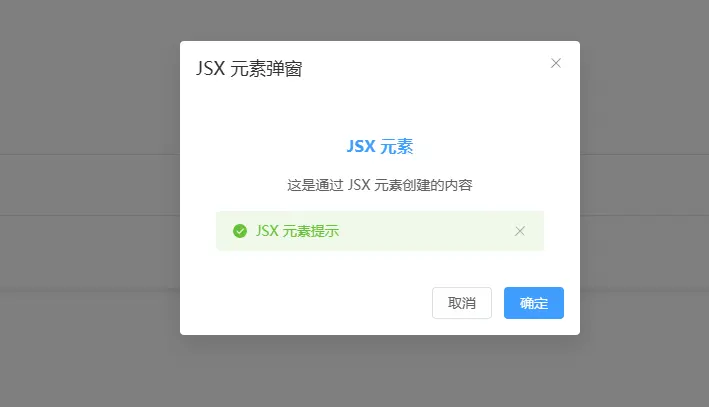Click the dark mask above the dialog

[x=380, y=20]
